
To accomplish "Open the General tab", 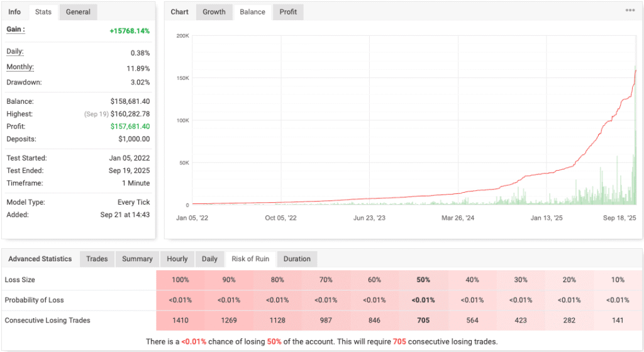I will 78,12.
